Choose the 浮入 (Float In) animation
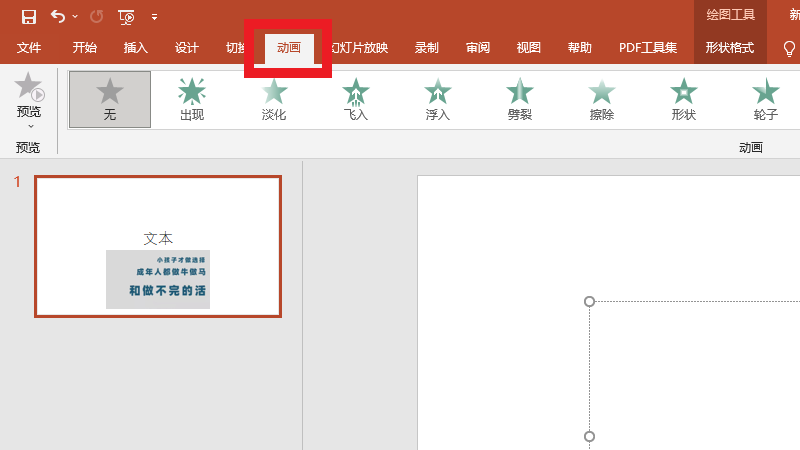This screenshot has width=800, height=450. [x=438, y=99]
